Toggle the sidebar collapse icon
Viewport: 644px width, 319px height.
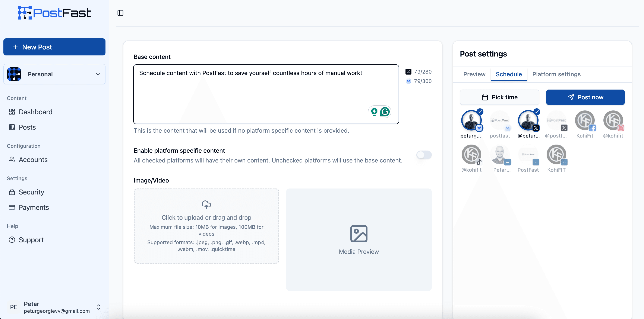120,13
